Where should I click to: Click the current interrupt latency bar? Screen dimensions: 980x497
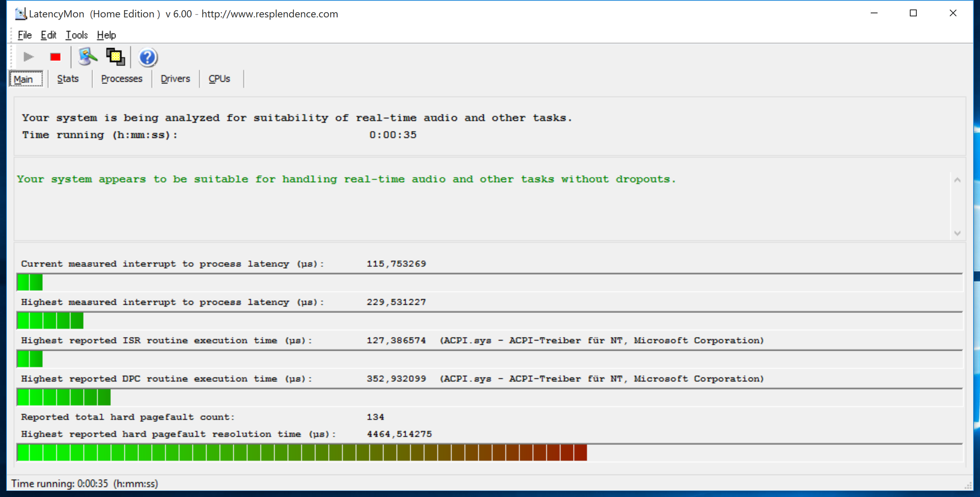click(x=489, y=282)
